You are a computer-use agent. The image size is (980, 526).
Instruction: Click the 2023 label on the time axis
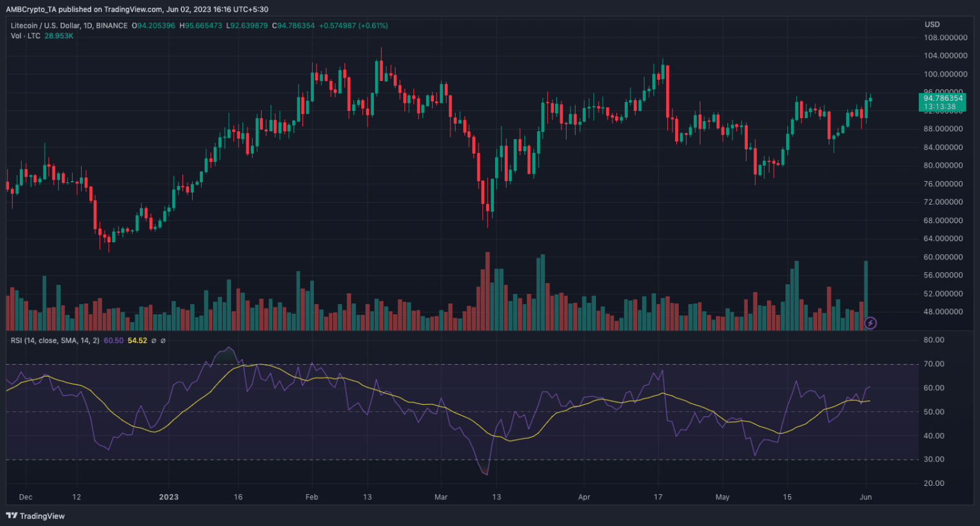(x=168, y=497)
